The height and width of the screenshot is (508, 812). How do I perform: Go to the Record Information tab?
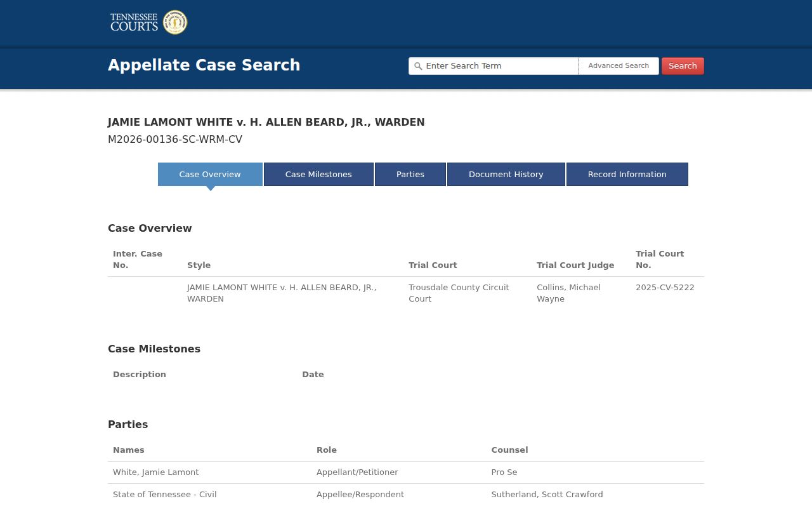(x=627, y=174)
